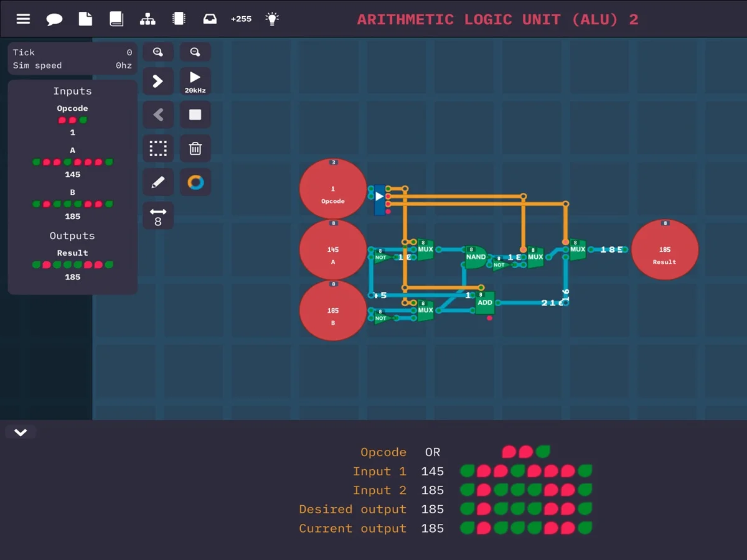Show hints with the lightbulb icon
Image resolution: width=747 pixels, height=560 pixels.
pyautogui.click(x=272, y=19)
